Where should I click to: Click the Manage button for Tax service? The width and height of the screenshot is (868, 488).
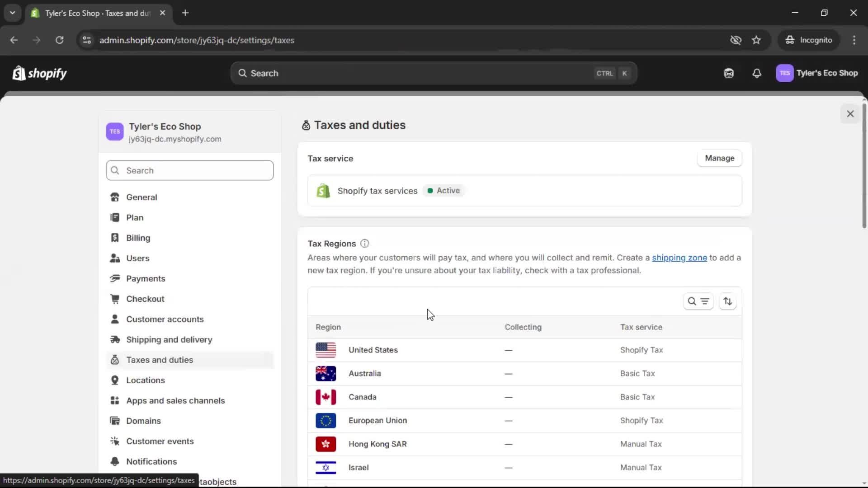coord(719,158)
